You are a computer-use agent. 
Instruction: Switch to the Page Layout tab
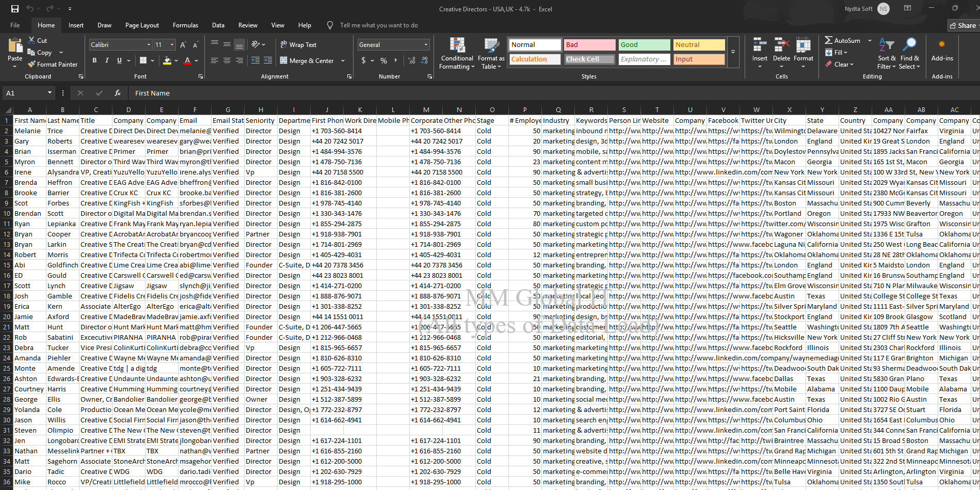(142, 25)
